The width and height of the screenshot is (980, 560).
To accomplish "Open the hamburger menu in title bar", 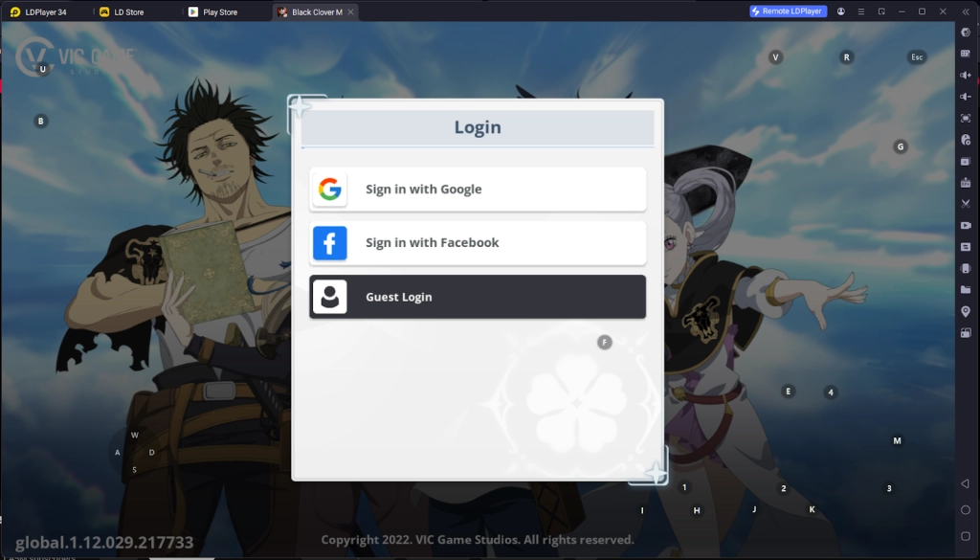I will tap(861, 11).
